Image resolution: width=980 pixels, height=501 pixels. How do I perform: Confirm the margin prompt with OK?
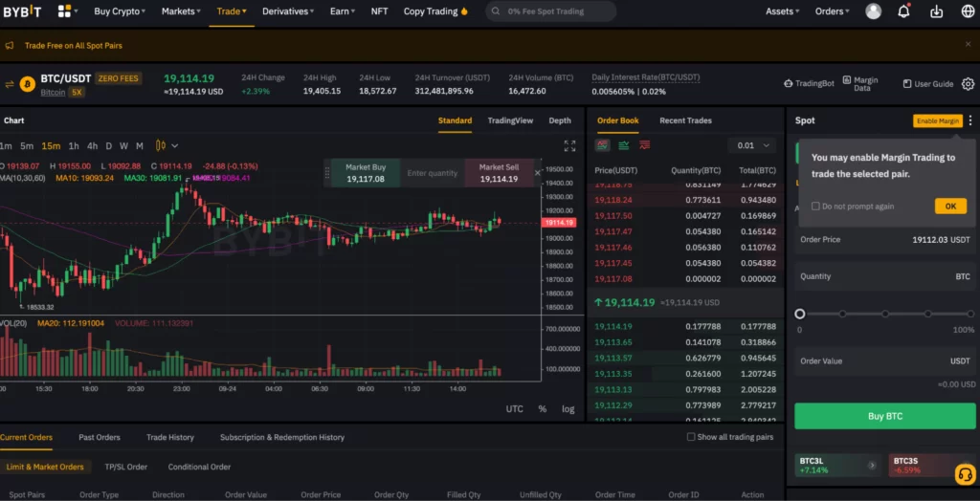click(x=950, y=207)
